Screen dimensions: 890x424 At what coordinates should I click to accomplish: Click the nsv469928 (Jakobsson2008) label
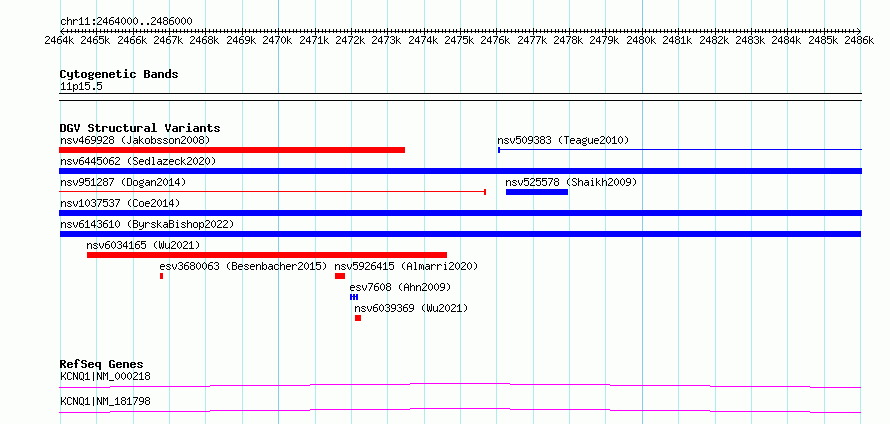(135, 140)
